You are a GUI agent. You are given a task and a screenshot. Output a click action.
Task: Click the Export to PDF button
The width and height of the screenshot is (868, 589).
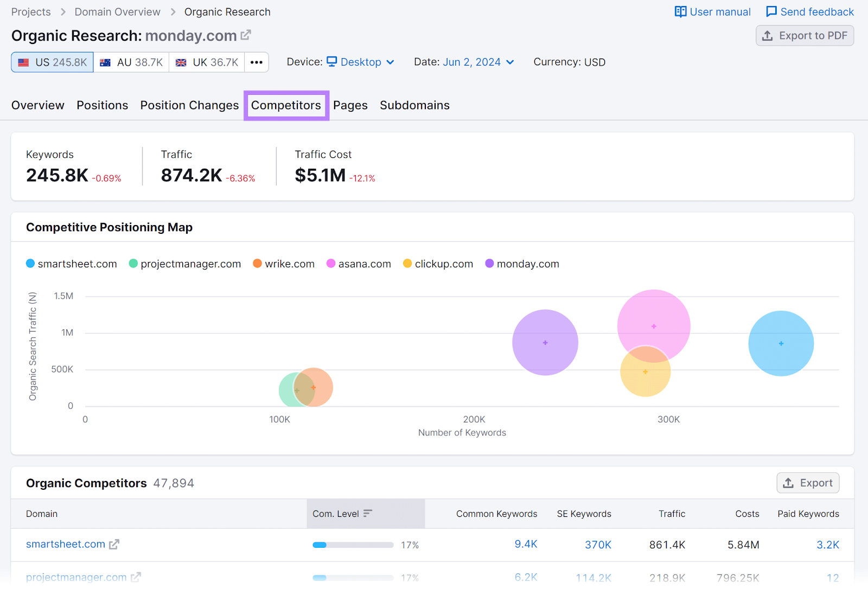click(x=805, y=36)
